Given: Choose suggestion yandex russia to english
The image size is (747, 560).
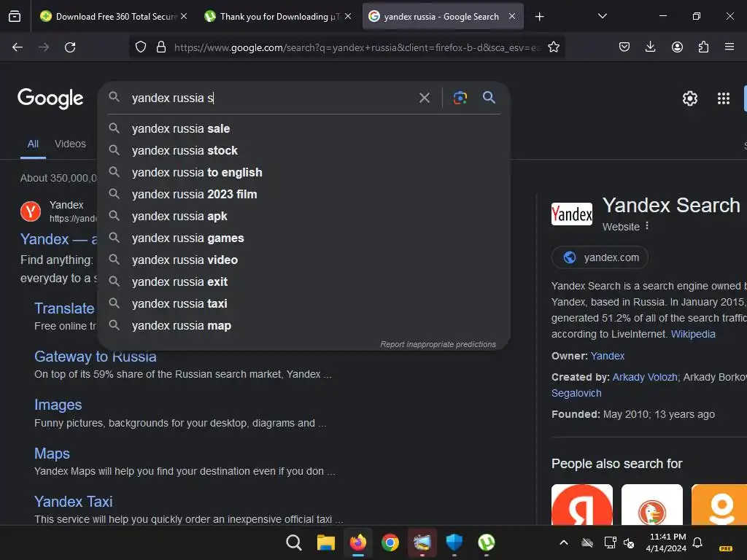Looking at the screenshot, I should [304, 172].
